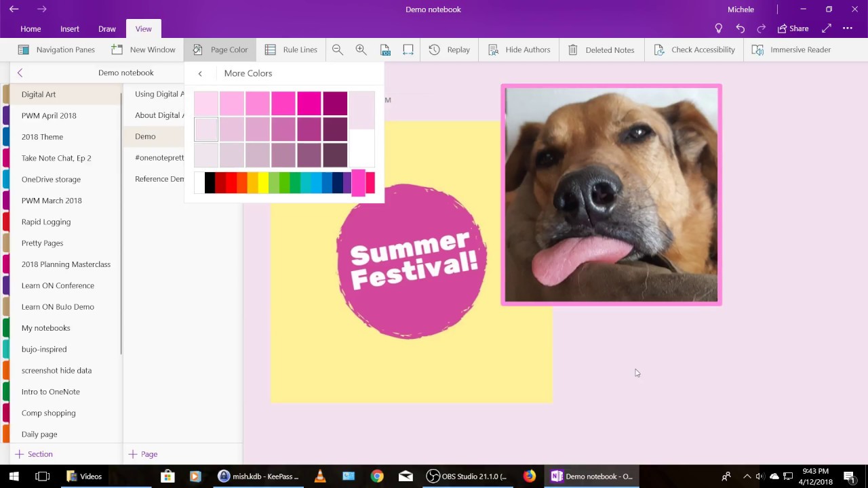The image size is (868, 488).
Task: Select the Summer Festival graphic
Action: 412,261
